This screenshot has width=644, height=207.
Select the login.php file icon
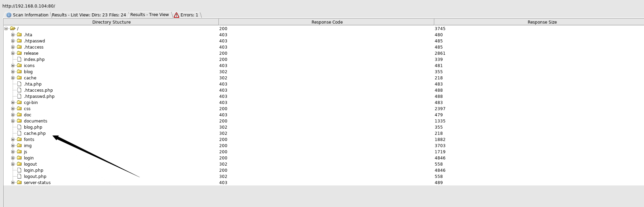click(19, 170)
